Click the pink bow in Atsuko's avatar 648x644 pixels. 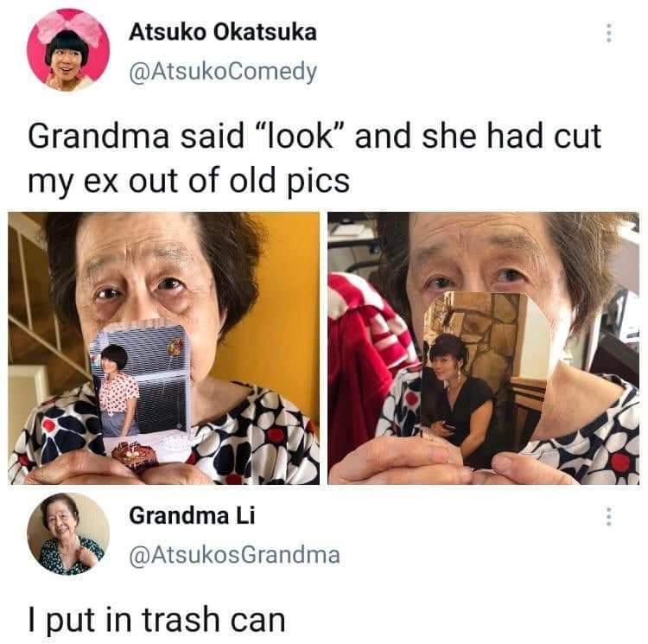68,28
